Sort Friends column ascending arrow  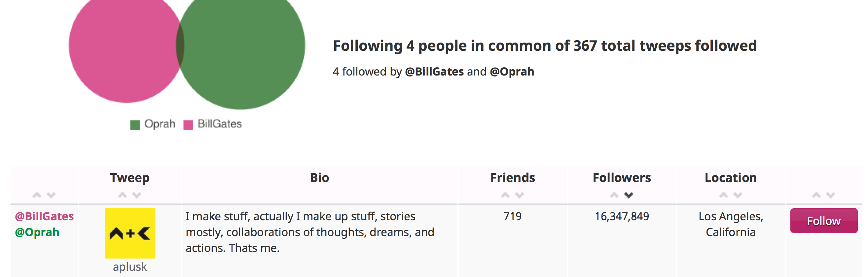[505, 195]
